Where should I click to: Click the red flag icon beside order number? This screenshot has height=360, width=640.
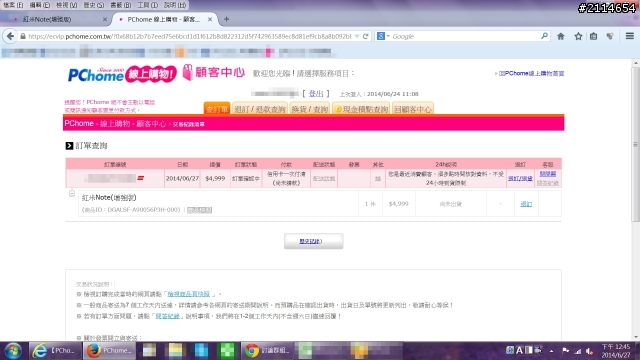coord(141,178)
